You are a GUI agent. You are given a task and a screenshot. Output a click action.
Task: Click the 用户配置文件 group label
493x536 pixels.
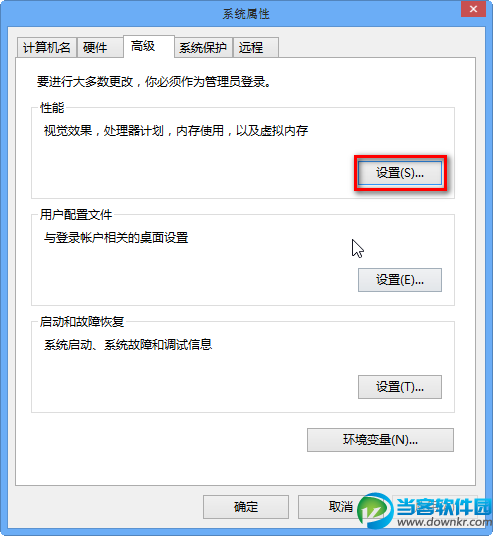point(76,215)
